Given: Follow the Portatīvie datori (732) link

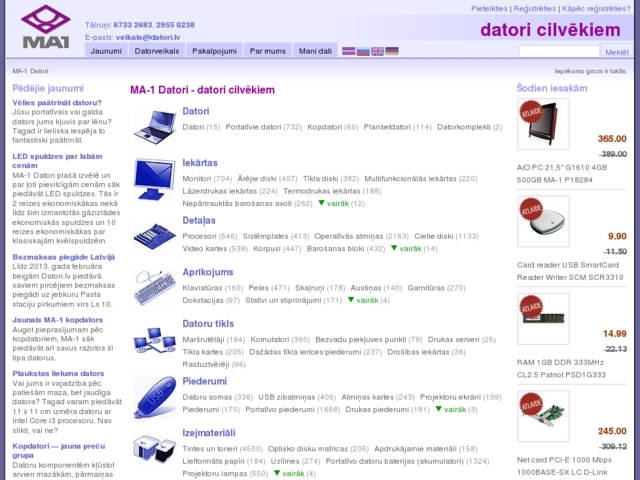Looking at the screenshot, I should coord(264,127).
